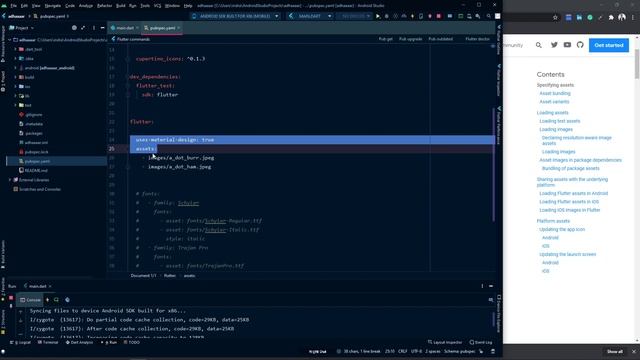Expand the test folder node
Viewport: 640px width, 360px height.
click(x=16, y=105)
